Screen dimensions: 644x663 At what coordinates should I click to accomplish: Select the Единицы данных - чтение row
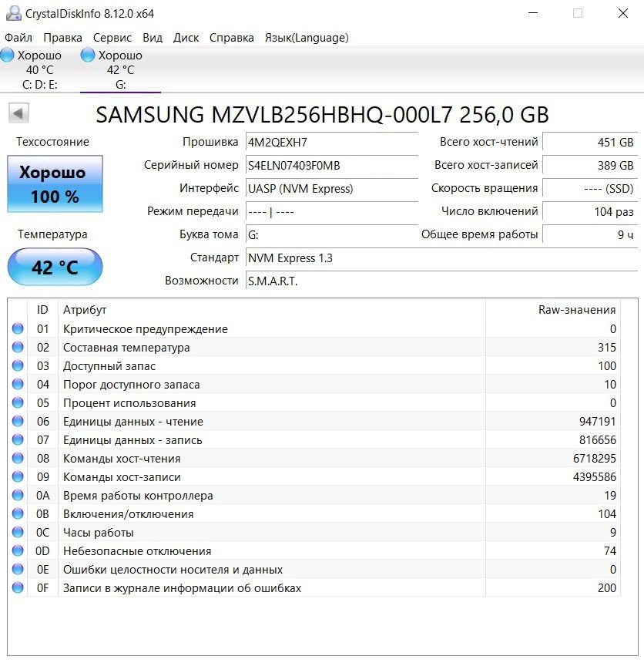[x=314, y=421]
